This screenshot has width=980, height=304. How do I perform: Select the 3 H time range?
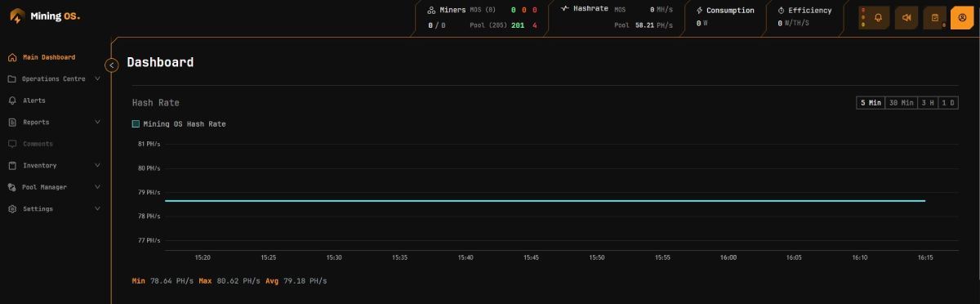coord(928,102)
